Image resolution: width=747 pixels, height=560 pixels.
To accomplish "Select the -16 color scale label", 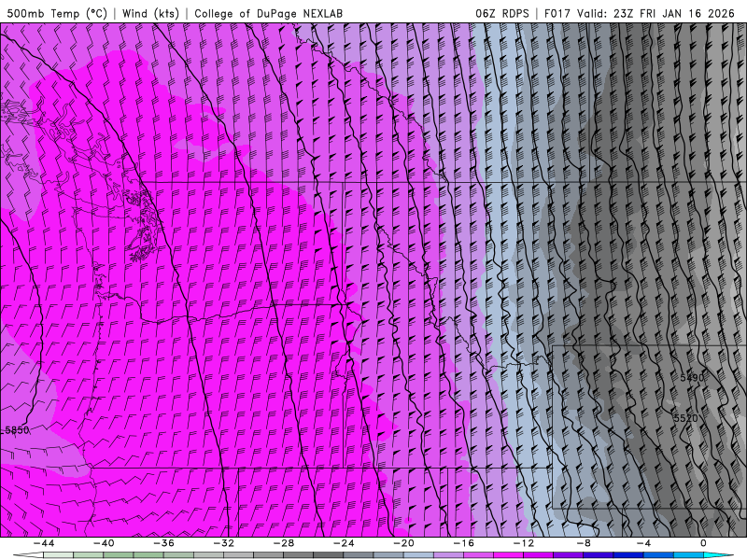I will click(463, 543).
